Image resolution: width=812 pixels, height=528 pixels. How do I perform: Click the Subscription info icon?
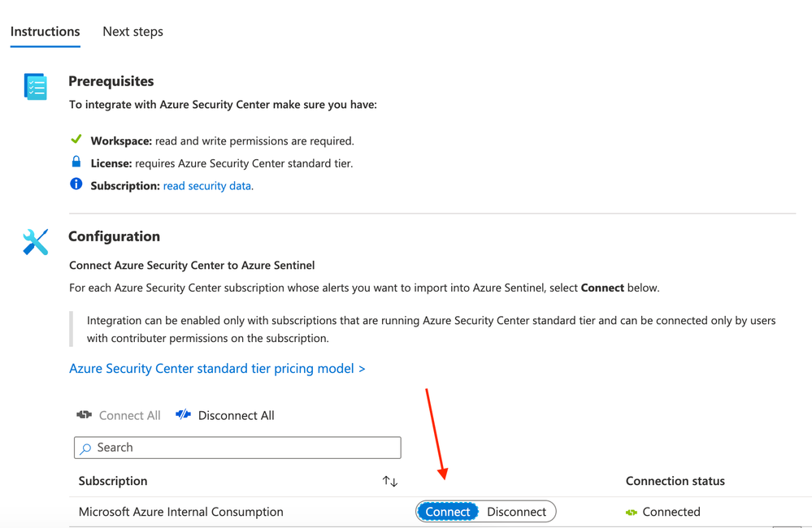[76, 184]
